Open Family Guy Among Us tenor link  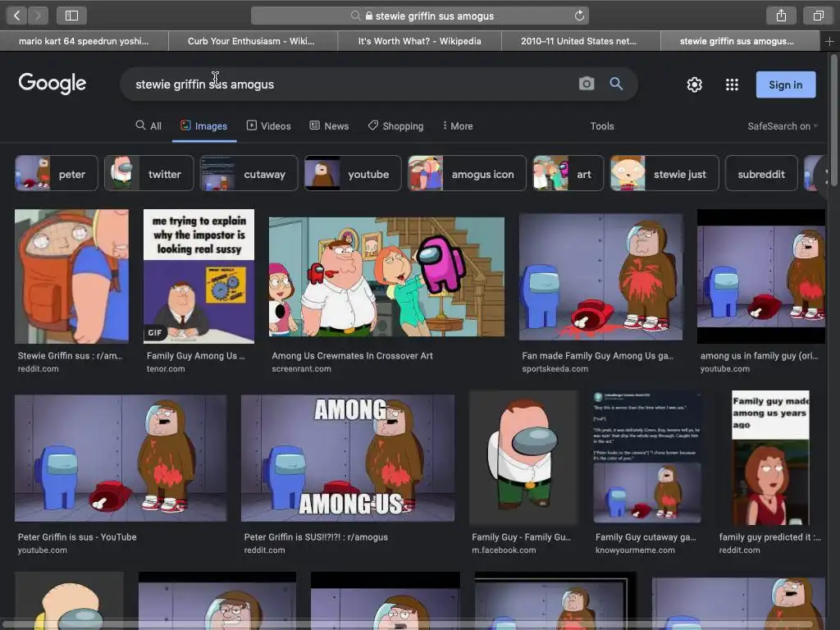pyautogui.click(x=195, y=356)
